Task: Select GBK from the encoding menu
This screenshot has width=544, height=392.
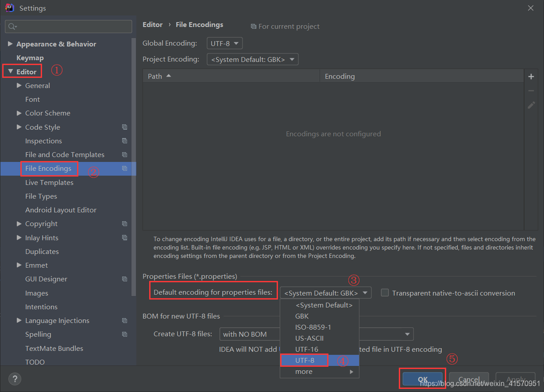Action: click(x=302, y=316)
